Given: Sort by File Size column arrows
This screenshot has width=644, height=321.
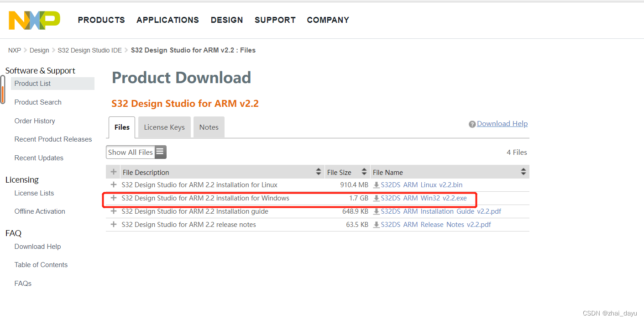Looking at the screenshot, I should (x=364, y=172).
